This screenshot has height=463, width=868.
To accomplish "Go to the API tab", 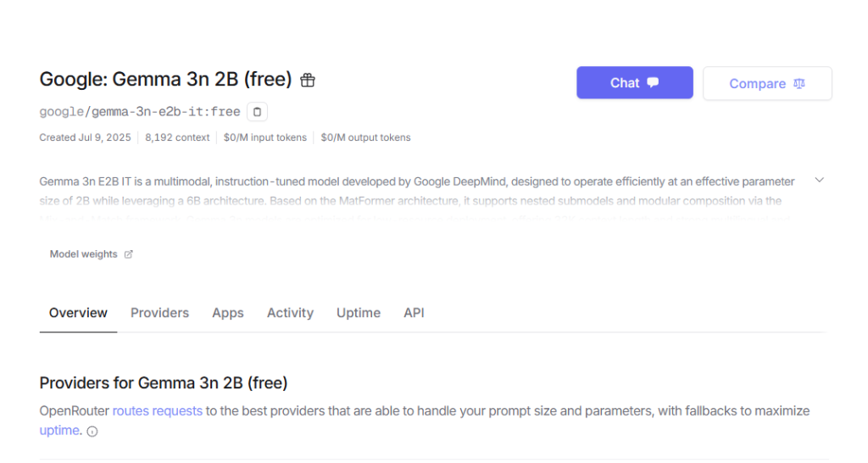I will click(414, 313).
